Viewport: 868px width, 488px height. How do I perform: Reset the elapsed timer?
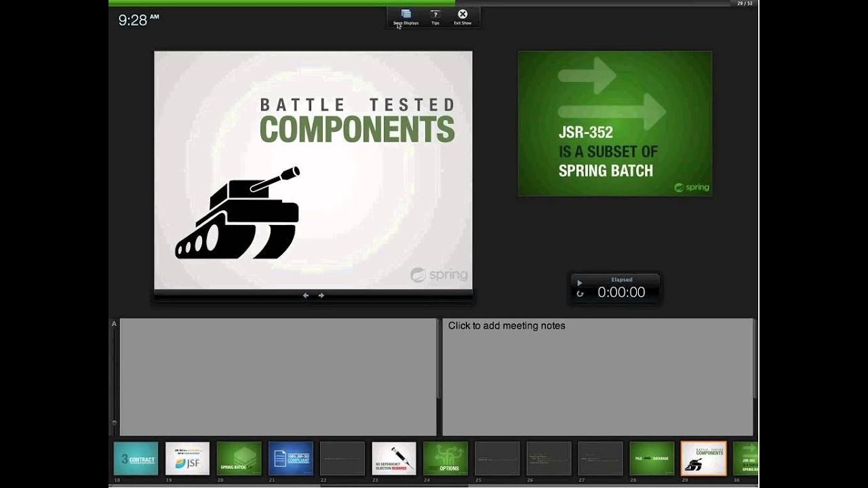[x=580, y=293]
